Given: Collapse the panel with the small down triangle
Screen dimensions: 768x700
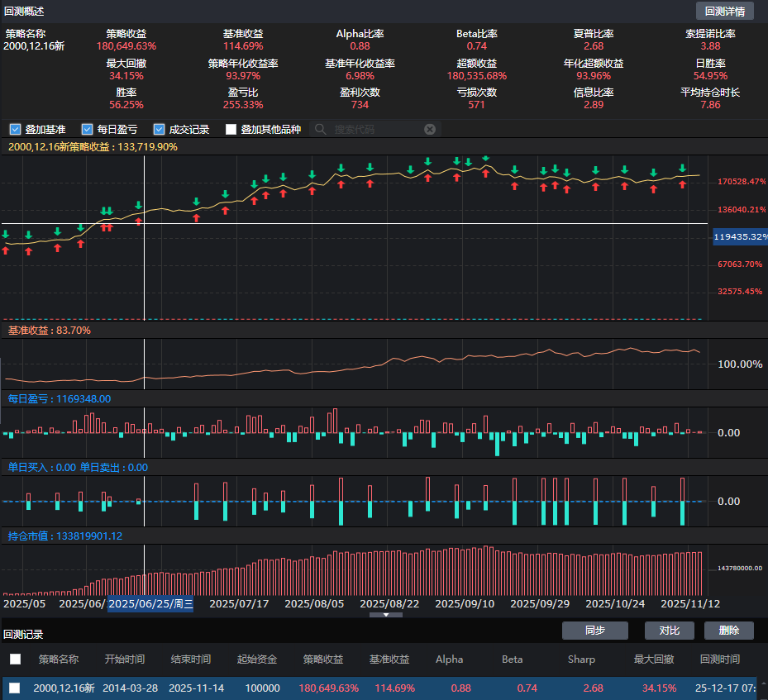Looking at the screenshot, I should (x=385, y=615).
